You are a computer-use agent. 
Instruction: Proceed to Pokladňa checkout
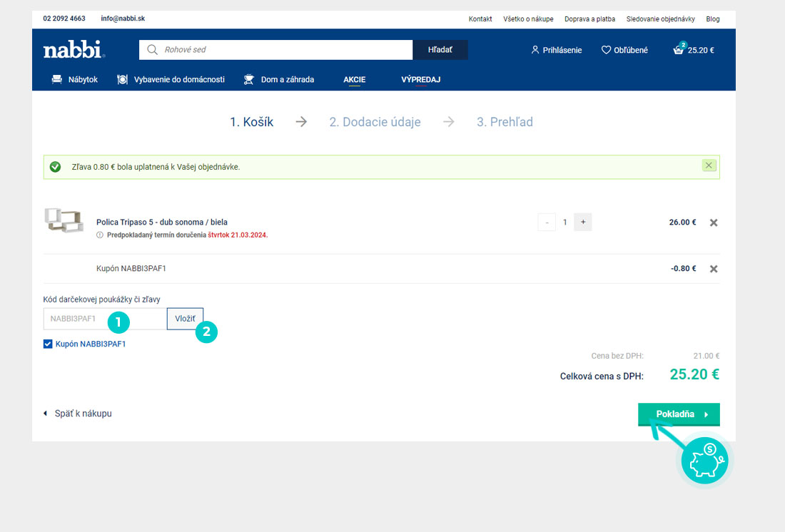tap(679, 414)
